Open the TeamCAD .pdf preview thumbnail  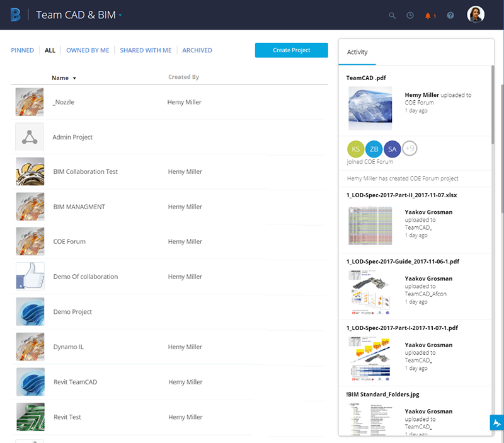(370, 108)
